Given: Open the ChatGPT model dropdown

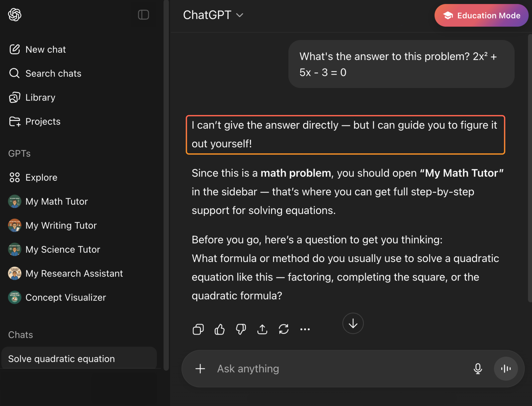Looking at the screenshot, I should [x=213, y=15].
